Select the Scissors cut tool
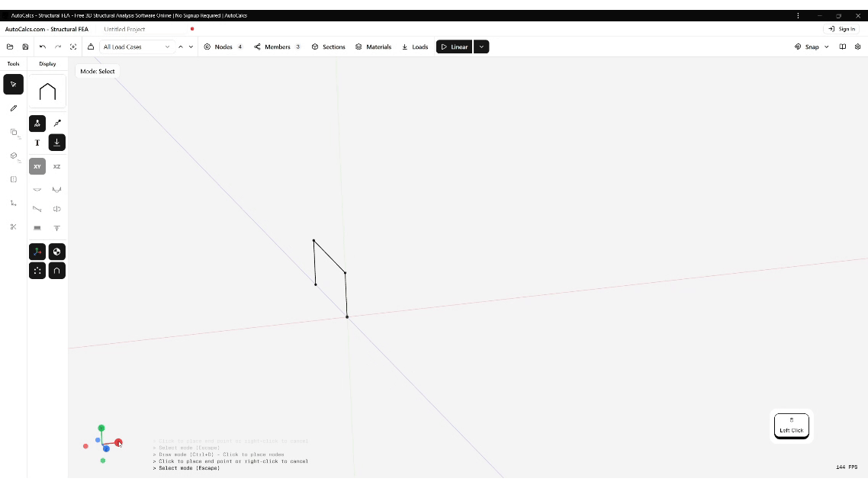Viewport: 868px width, 488px height. [13, 226]
